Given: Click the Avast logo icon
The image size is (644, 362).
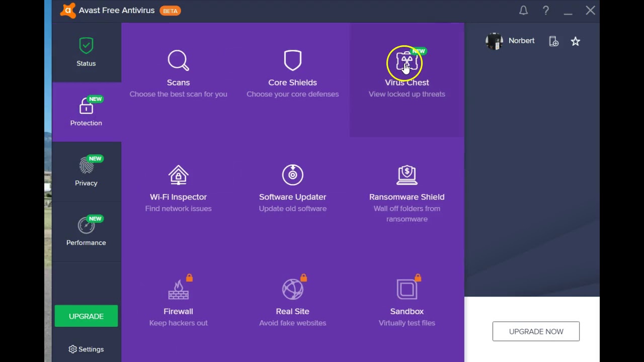Looking at the screenshot, I should click(x=67, y=11).
